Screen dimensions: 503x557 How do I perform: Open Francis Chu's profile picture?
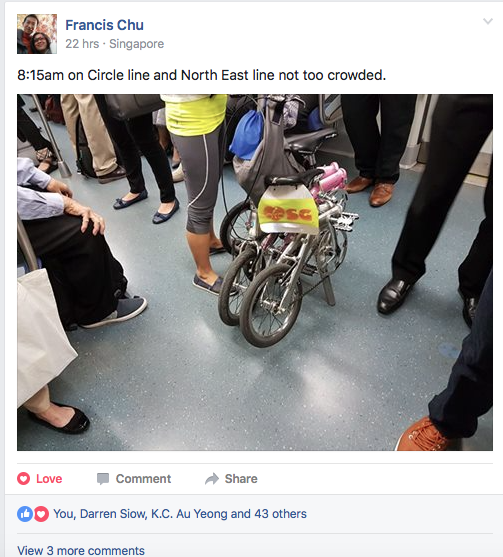(x=37, y=34)
